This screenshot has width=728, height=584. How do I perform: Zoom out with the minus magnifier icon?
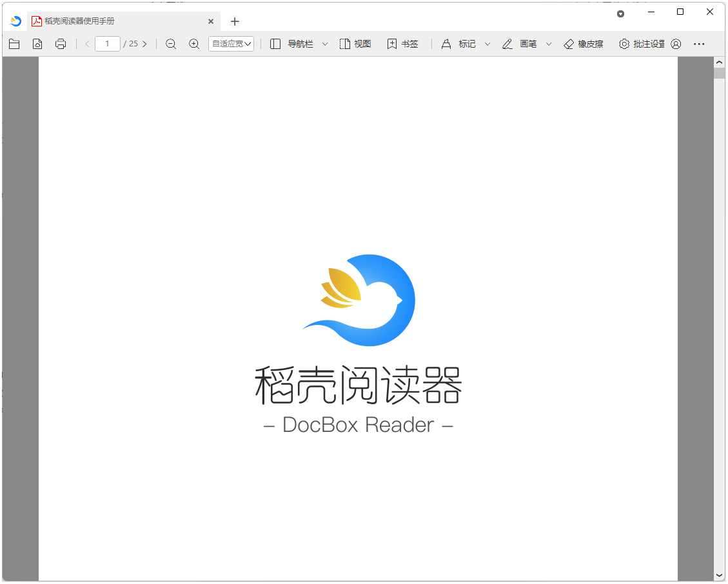tap(171, 44)
